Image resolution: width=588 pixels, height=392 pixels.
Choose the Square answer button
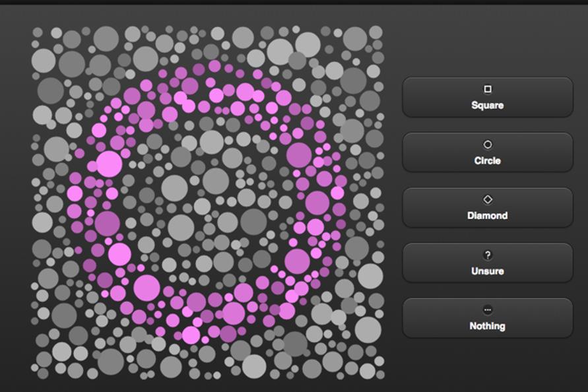488,98
